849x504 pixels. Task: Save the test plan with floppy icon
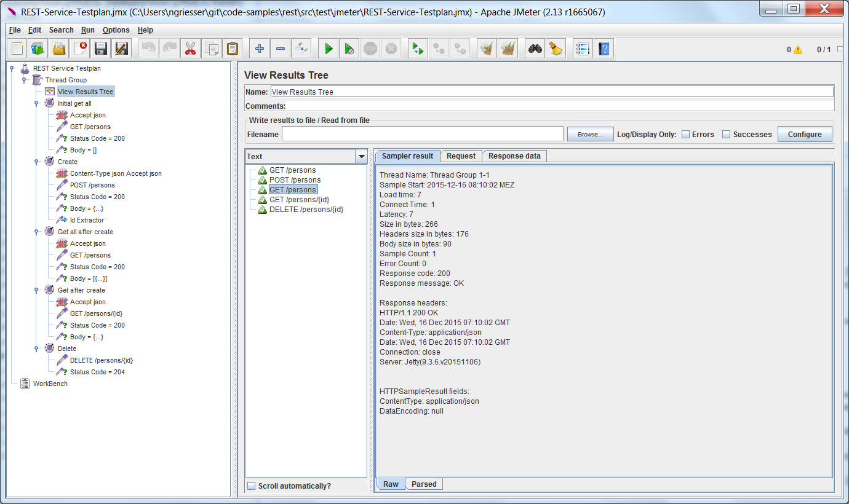click(x=101, y=49)
